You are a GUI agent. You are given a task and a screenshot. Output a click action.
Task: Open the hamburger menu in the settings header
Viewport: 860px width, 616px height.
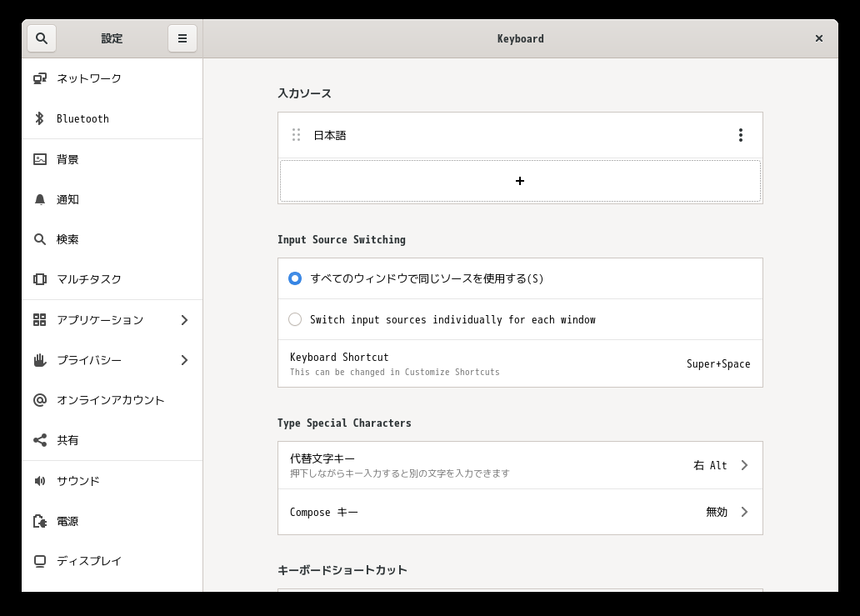pyautogui.click(x=182, y=38)
